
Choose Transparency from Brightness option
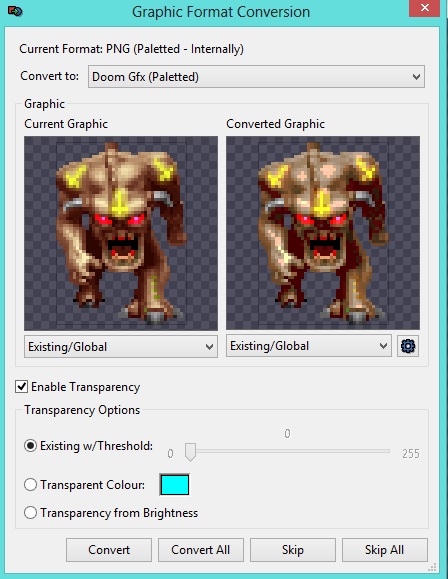30,513
